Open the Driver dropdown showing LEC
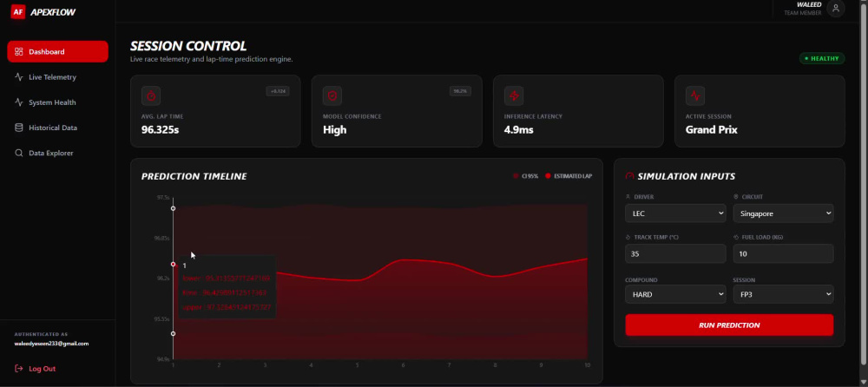Image resolution: width=868 pixels, height=387 pixels. click(675, 213)
